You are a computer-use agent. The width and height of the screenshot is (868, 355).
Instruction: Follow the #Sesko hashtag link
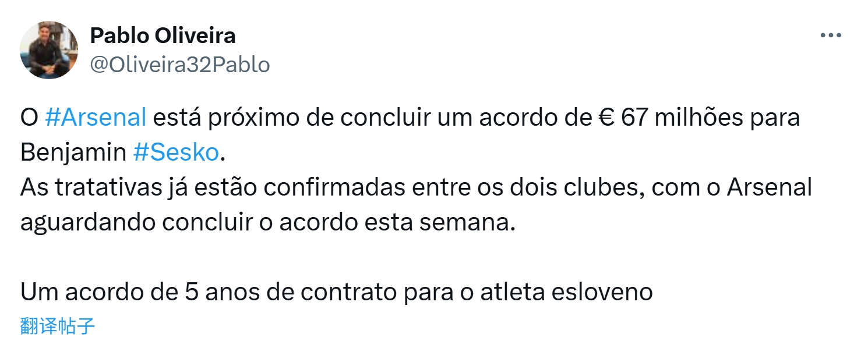click(x=176, y=152)
